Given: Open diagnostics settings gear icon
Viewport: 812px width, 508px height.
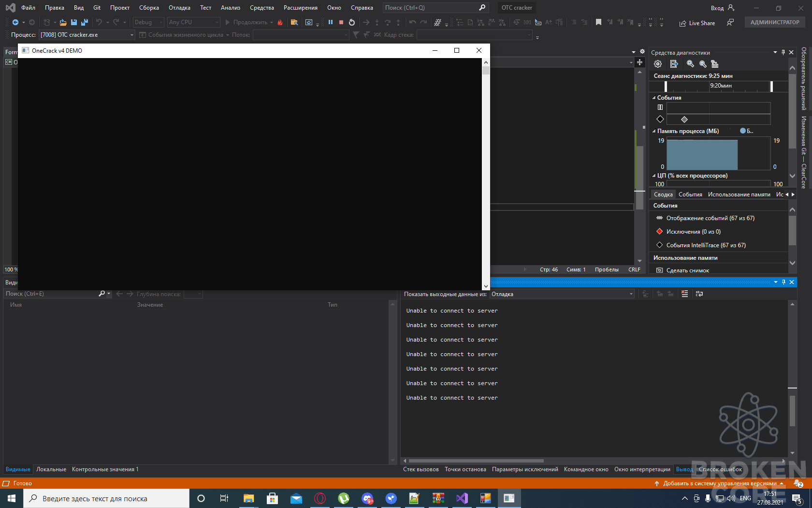Looking at the screenshot, I should click(658, 64).
